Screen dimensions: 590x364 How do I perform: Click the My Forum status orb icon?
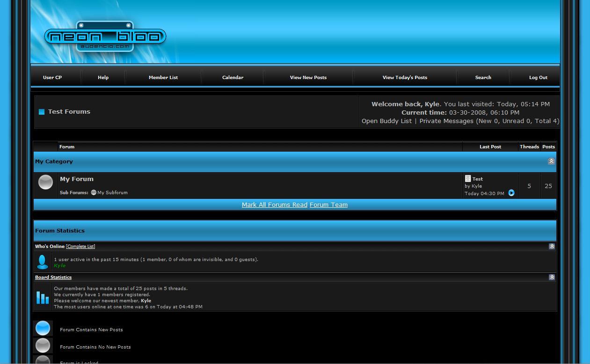pyautogui.click(x=45, y=182)
